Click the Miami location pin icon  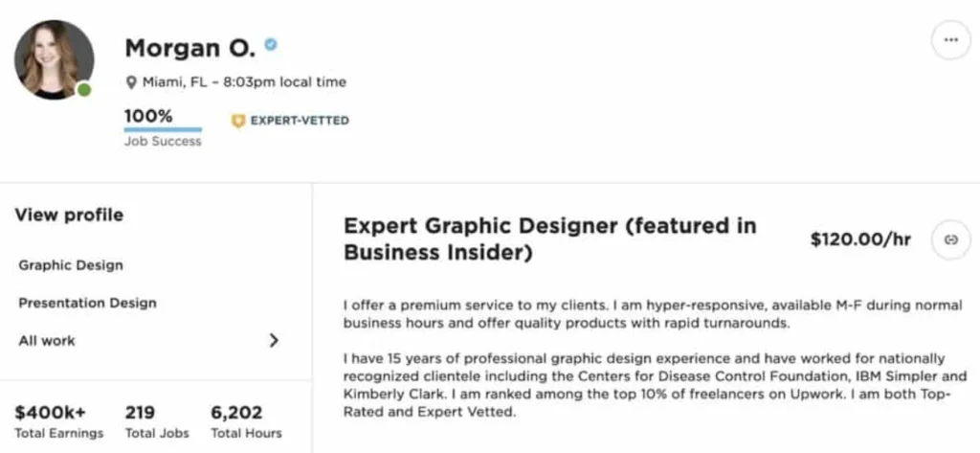point(131,82)
